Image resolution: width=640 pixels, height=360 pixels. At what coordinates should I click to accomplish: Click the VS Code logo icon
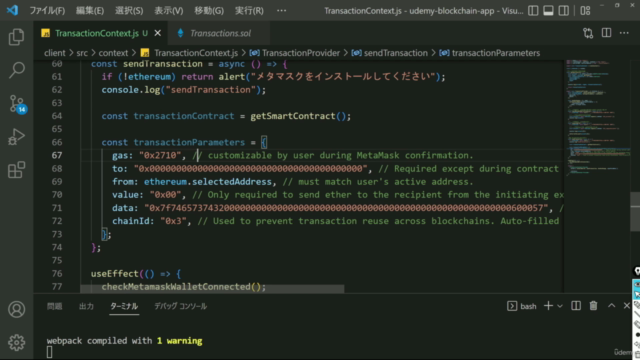point(12,10)
